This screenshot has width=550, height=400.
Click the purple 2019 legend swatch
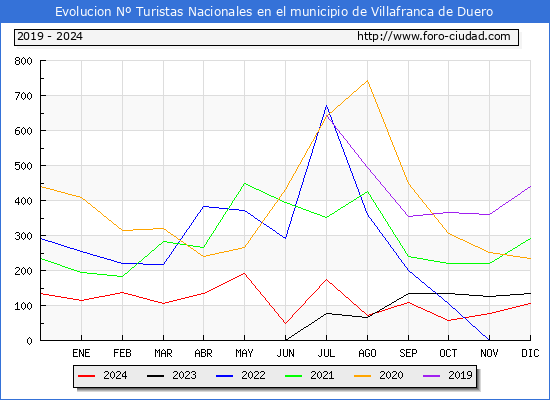431,376
